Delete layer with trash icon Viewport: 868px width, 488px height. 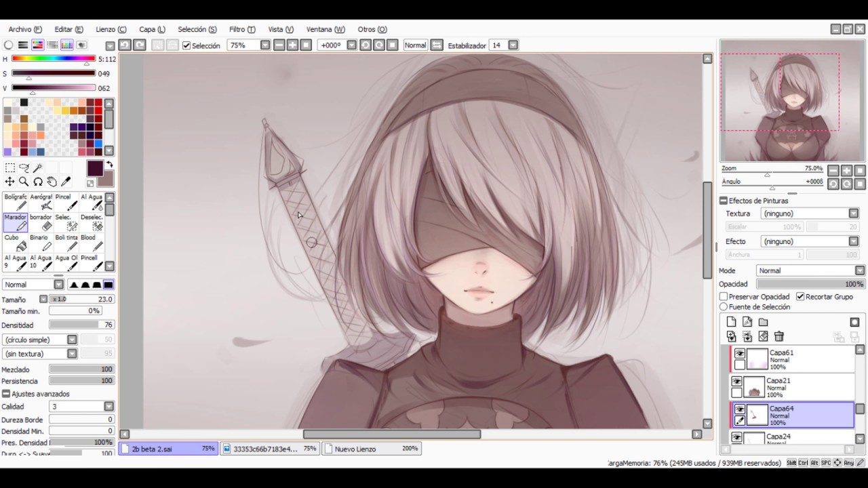(779, 336)
